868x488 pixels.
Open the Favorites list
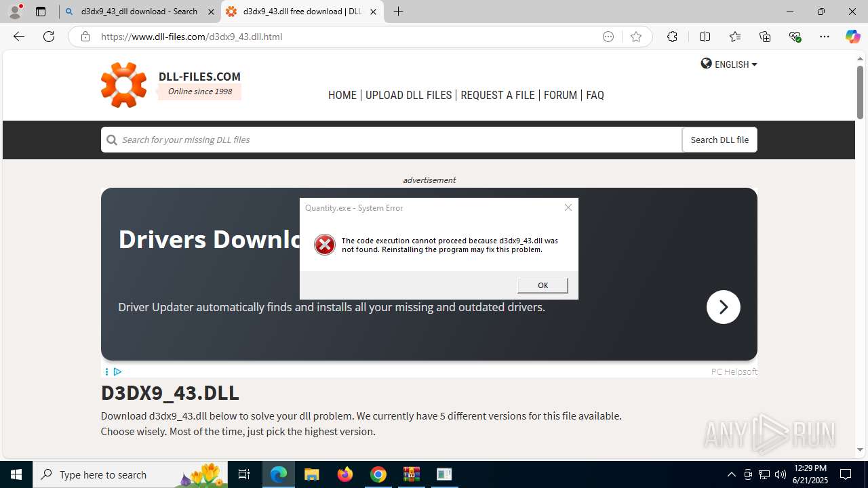tap(735, 37)
